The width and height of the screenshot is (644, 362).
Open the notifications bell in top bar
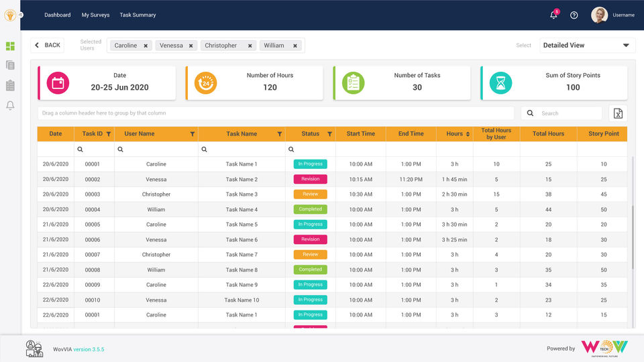[553, 15]
